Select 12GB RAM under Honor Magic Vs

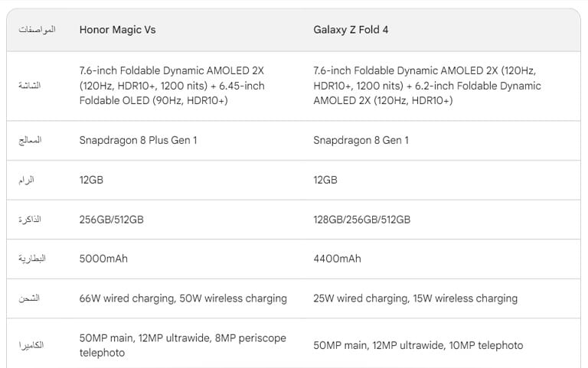[x=91, y=181]
